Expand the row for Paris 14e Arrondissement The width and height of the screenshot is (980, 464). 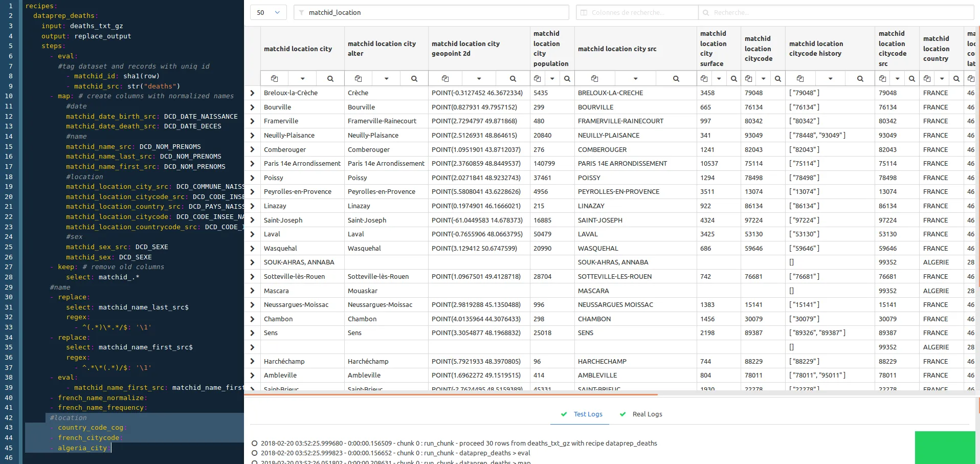[x=252, y=164]
